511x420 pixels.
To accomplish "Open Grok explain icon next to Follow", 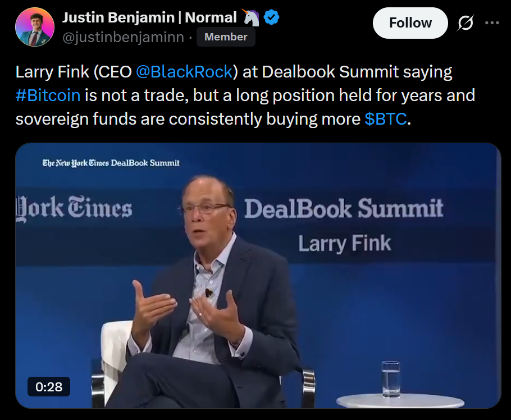I will [466, 23].
